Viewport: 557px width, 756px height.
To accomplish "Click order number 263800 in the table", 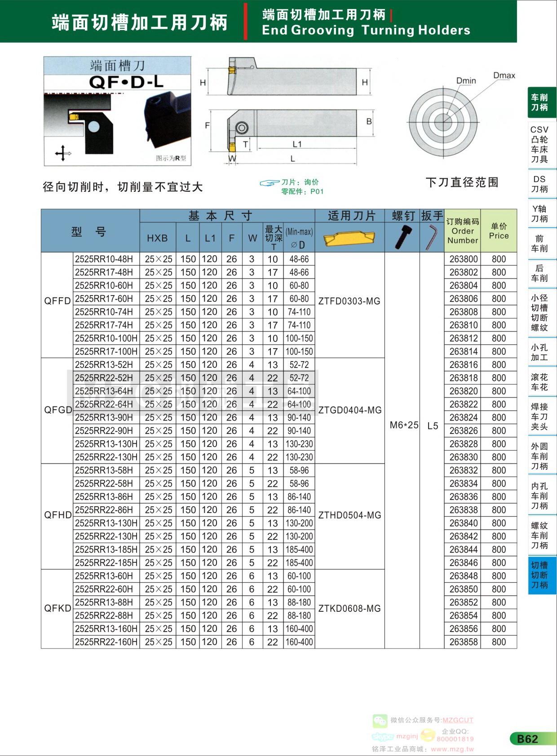I will pos(463,259).
